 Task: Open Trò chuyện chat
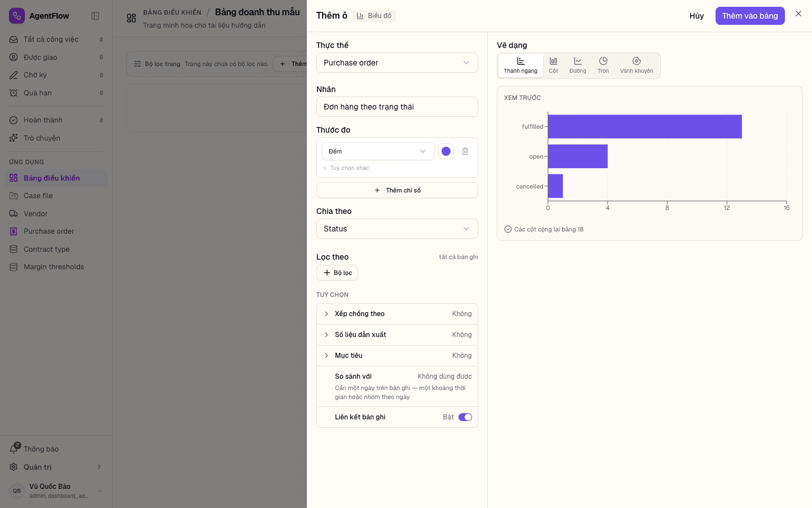[56, 138]
